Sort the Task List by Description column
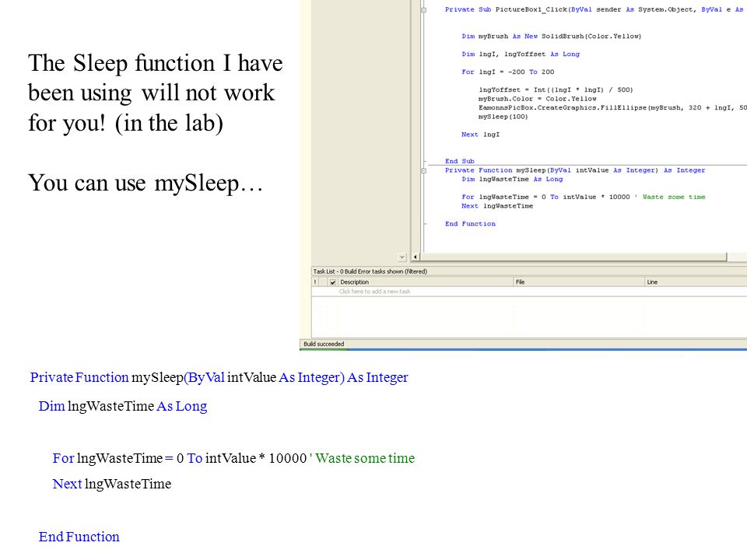 click(x=425, y=282)
